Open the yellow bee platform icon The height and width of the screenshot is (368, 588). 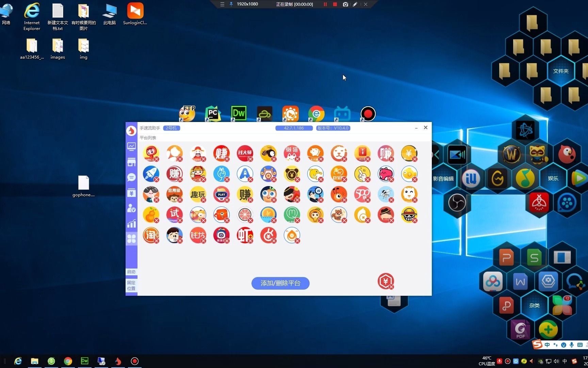click(268, 153)
